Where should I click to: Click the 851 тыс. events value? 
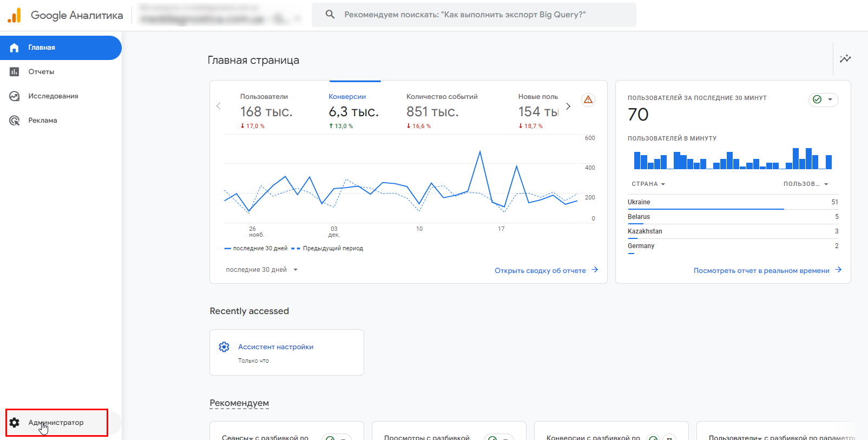[432, 112]
